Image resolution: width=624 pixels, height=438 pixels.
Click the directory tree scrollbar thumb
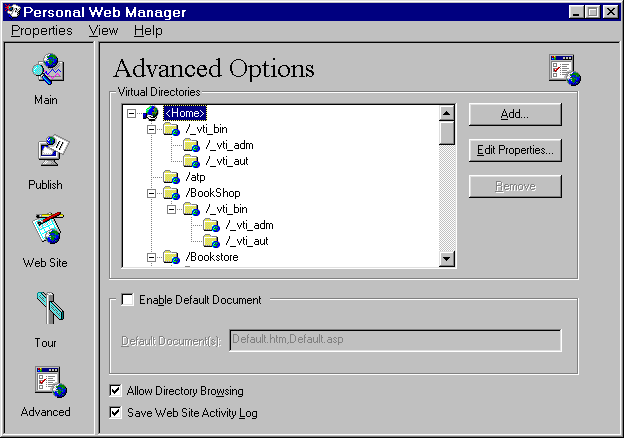click(447, 133)
